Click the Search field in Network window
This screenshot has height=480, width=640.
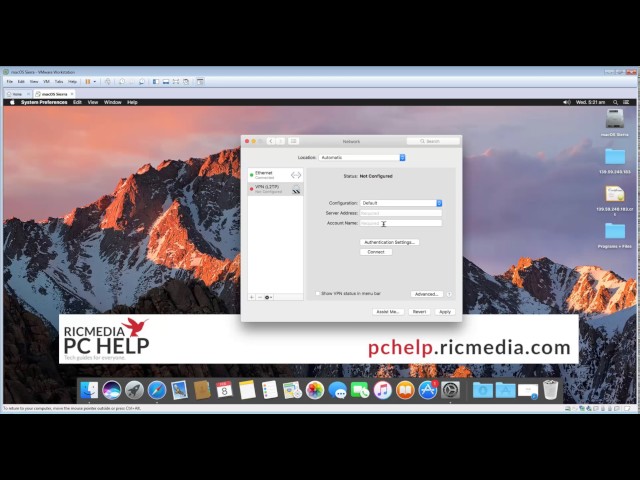[x=433, y=141]
